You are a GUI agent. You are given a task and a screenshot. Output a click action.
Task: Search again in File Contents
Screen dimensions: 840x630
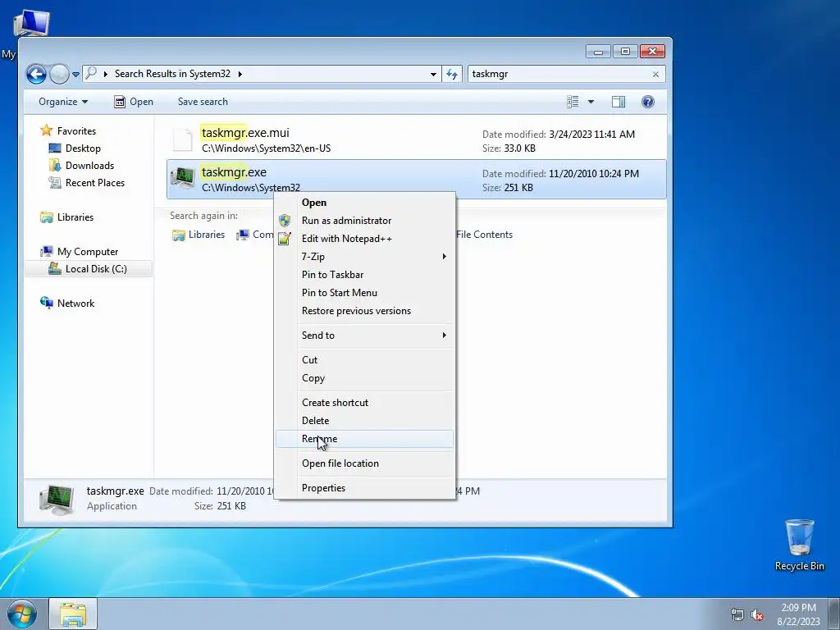point(484,235)
